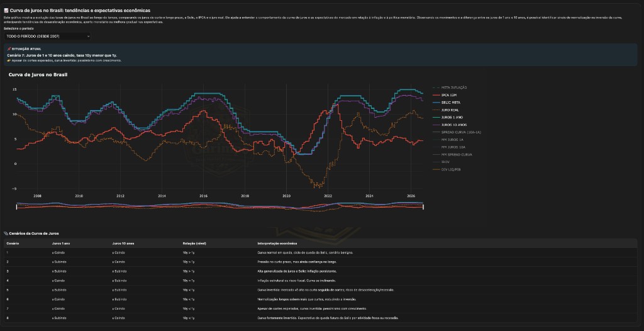Click the range slider mini chart
Viewport: 644px width, 331px height.
pos(219,206)
